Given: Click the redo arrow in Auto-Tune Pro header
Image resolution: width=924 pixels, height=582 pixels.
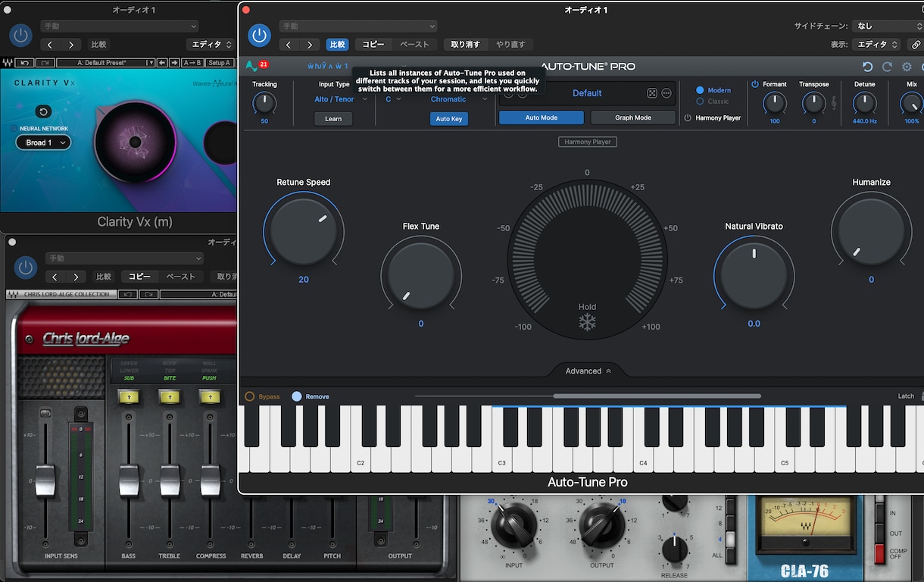Looking at the screenshot, I should 887,67.
